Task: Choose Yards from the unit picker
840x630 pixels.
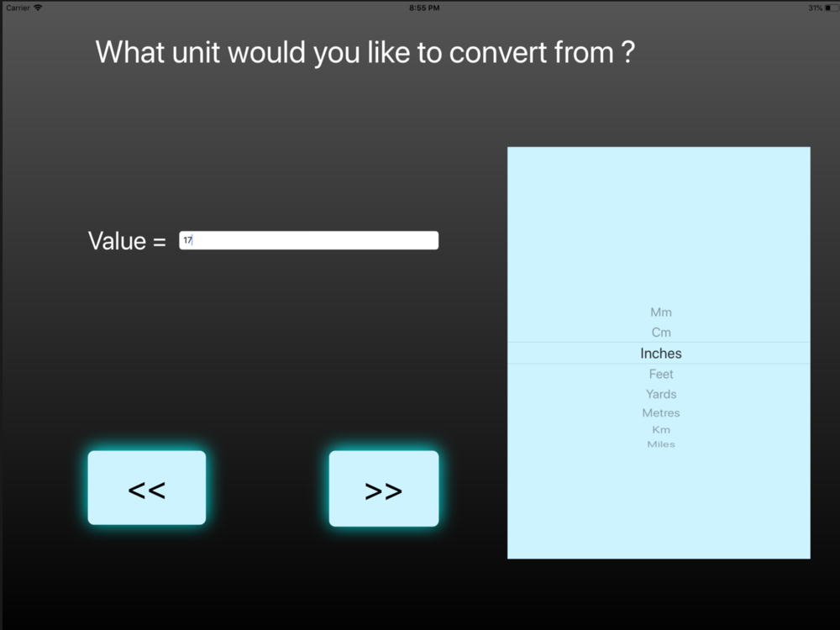Action: [660, 394]
